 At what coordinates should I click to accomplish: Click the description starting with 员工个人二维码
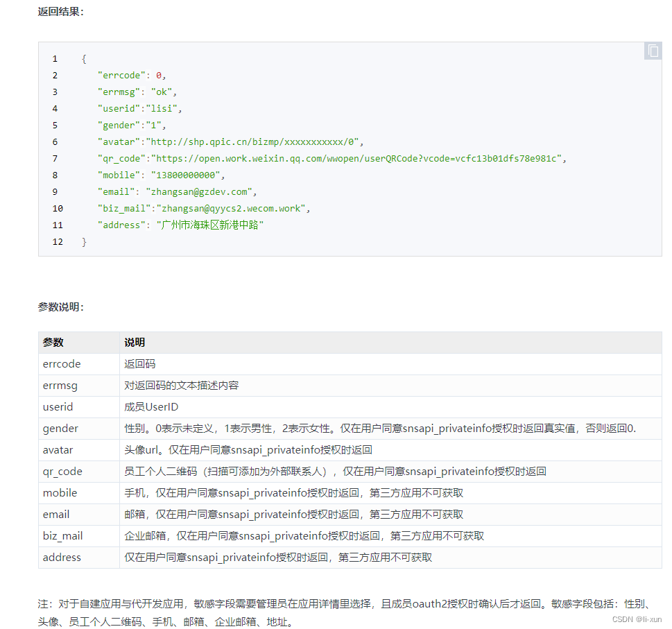click(390, 472)
